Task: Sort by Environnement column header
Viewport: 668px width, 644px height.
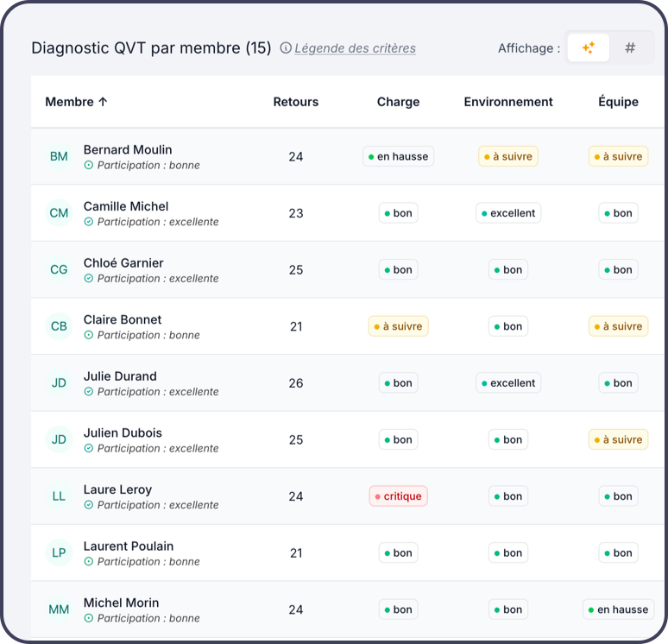Action: pyautogui.click(x=508, y=102)
